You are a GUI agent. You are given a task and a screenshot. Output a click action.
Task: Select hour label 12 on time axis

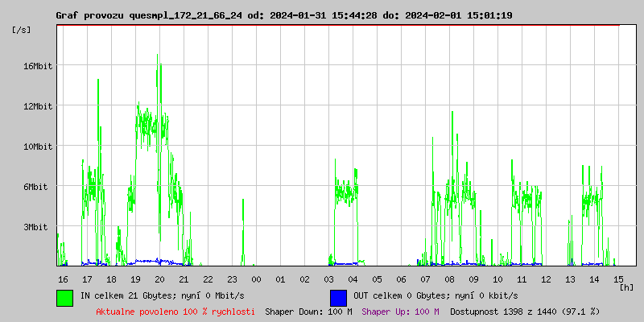(546, 279)
